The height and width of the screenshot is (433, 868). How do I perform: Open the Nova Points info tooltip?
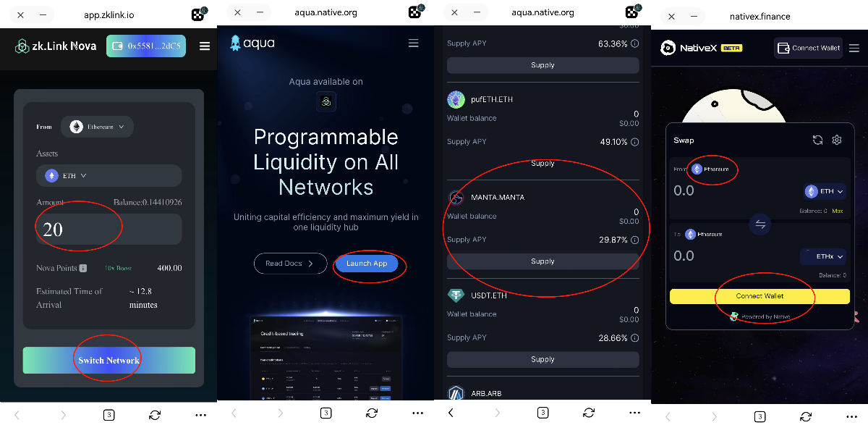pyautogui.click(x=83, y=268)
